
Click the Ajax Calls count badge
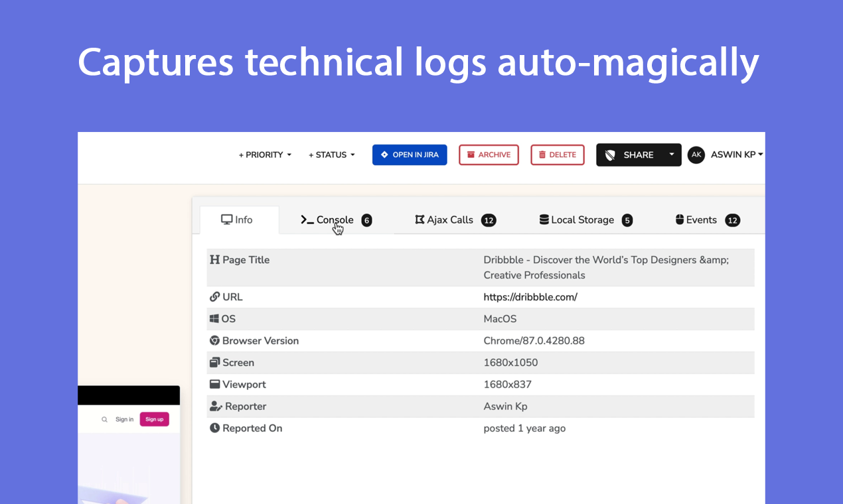(x=489, y=220)
